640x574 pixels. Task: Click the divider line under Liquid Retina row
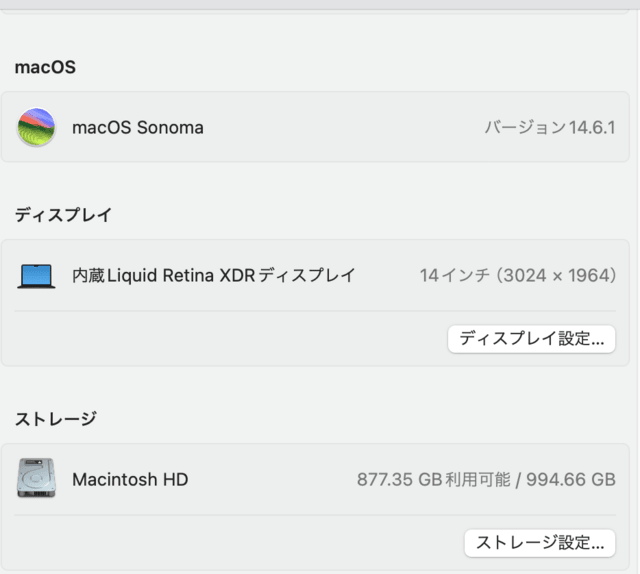coord(315,311)
